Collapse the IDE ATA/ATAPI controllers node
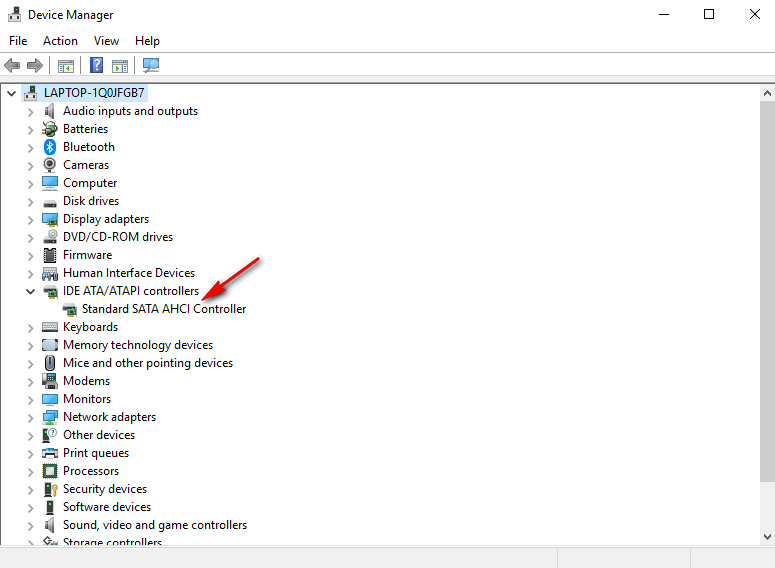775x568 pixels. pyautogui.click(x=30, y=291)
